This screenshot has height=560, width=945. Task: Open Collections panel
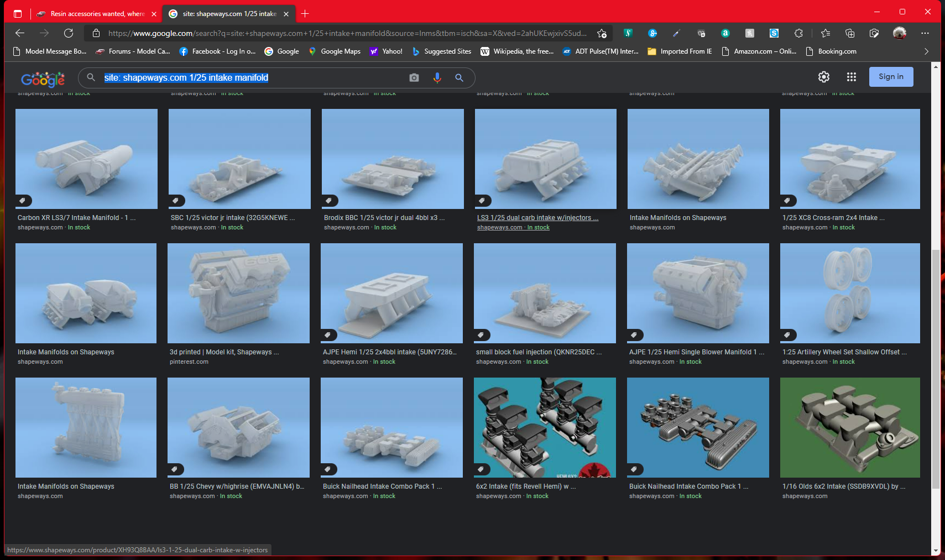(850, 33)
